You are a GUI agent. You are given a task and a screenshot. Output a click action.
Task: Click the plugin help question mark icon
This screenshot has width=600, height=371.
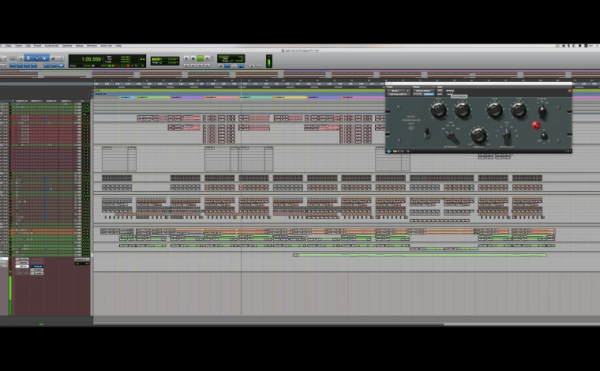pos(569,151)
